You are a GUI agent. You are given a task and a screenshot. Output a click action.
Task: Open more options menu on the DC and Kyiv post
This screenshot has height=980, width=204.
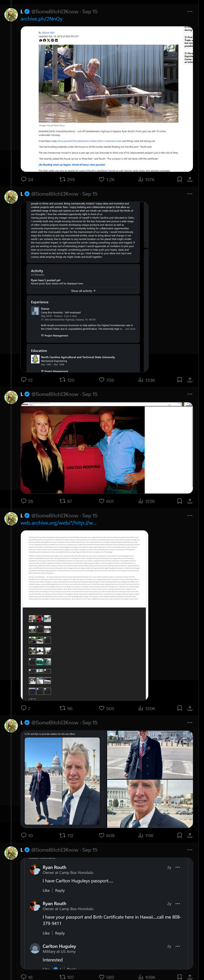[x=190, y=722]
